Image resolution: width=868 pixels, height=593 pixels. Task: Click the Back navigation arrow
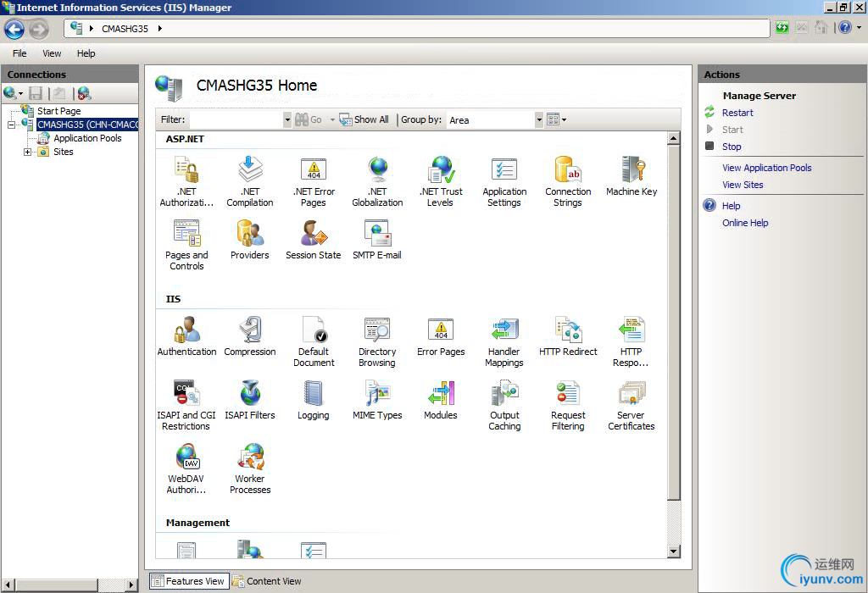[x=14, y=29]
